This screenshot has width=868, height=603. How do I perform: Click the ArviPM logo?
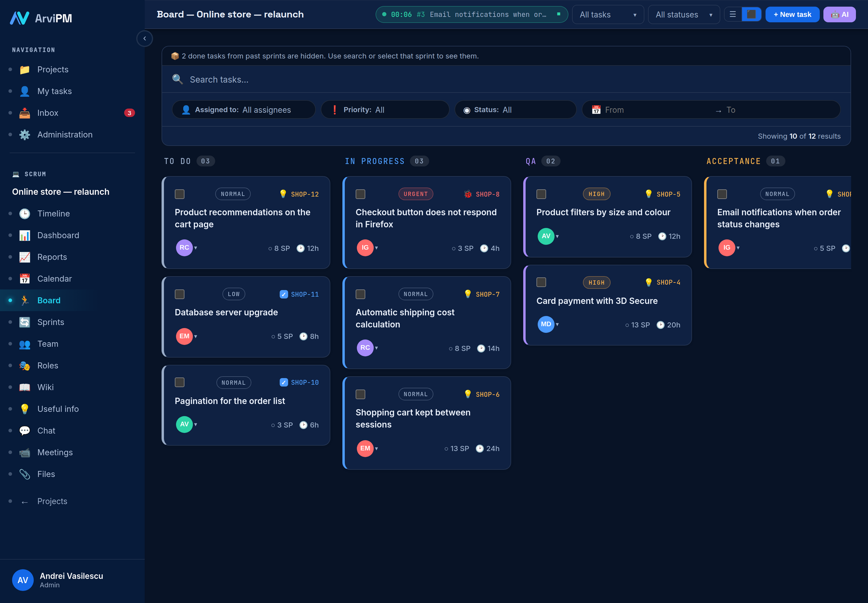click(41, 18)
